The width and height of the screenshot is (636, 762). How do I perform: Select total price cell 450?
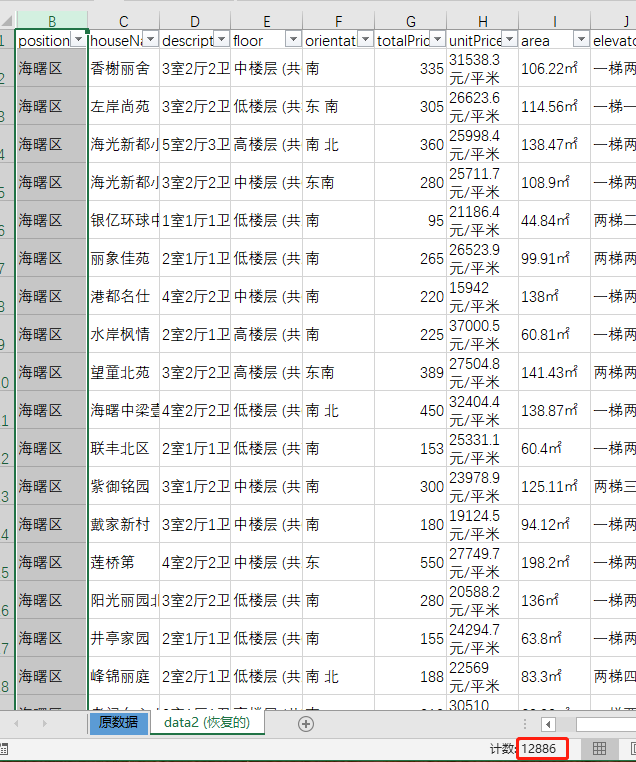411,410
